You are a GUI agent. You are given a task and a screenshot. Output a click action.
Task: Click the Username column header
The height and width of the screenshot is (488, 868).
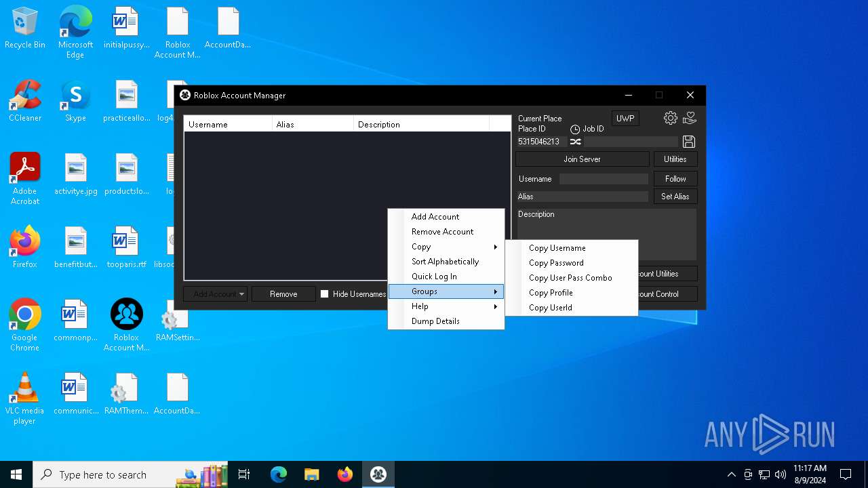pos(229,124)
